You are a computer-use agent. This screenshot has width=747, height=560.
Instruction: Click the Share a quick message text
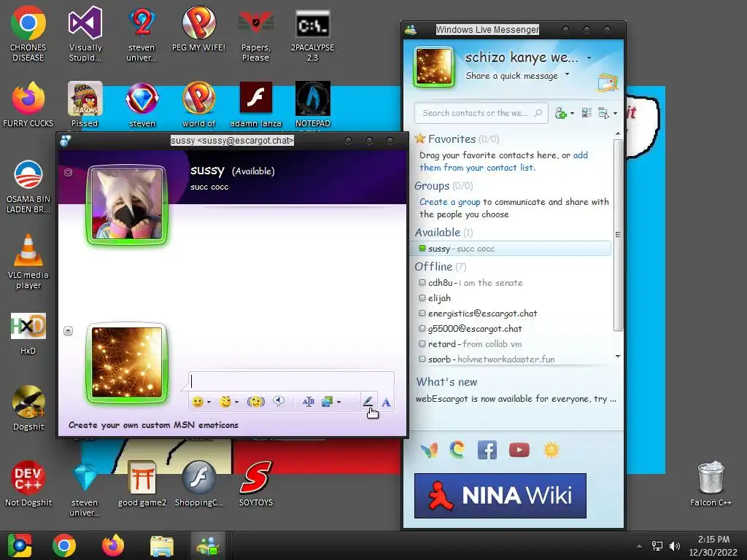(511, 76)
